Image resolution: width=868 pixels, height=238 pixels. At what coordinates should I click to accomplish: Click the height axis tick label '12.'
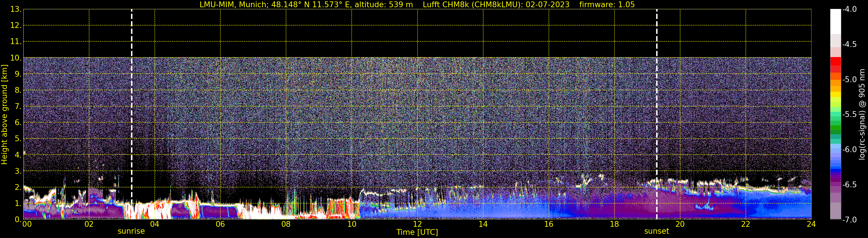click(16, 26)
